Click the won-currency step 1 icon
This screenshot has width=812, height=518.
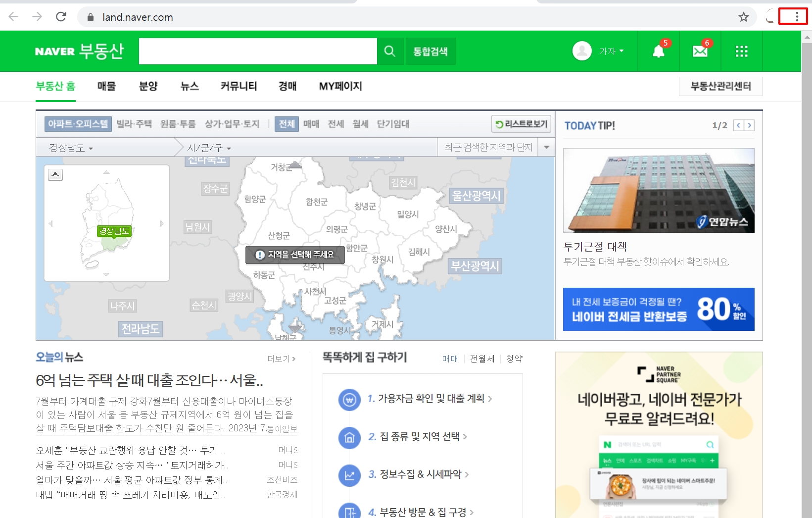tap(349, 399)
